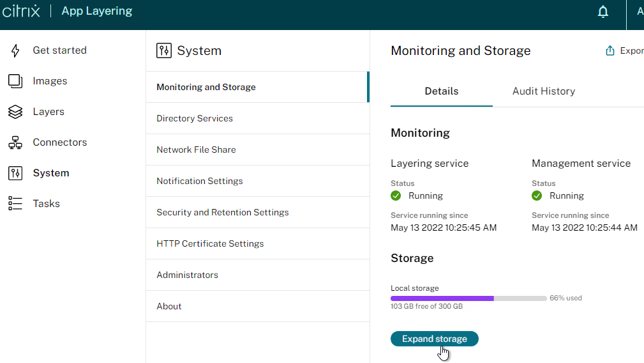644x363 pixels.
Task: Open the About section
Action: 257,306
